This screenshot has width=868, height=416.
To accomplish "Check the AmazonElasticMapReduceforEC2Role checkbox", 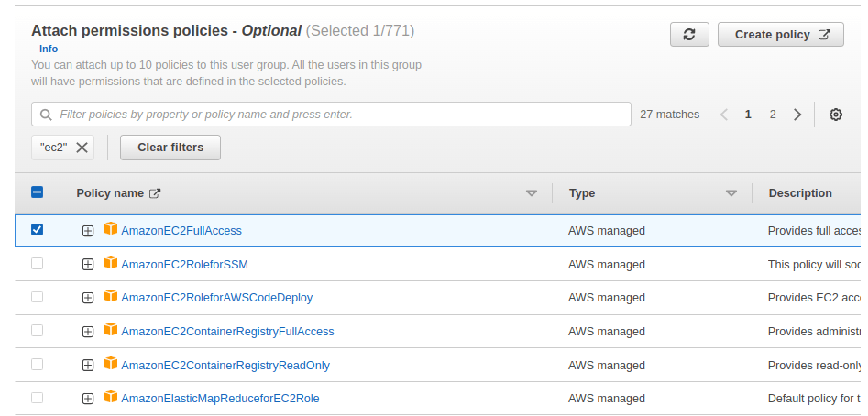I will coord(37,397).
